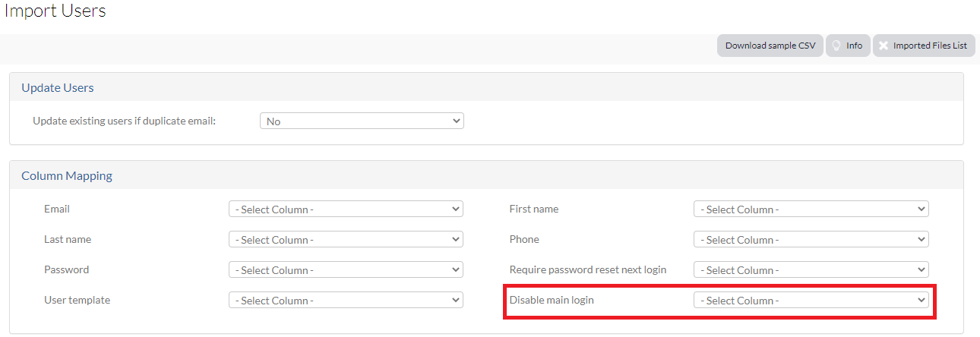Viewport: 980px width, 337px height.
Task: Click the lightbulb icon on the Info button
Action: tap(836, 46)
